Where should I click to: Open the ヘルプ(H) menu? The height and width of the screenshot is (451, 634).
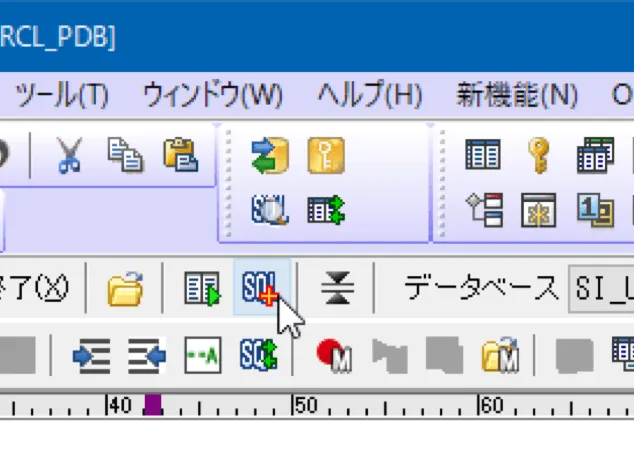370,95
